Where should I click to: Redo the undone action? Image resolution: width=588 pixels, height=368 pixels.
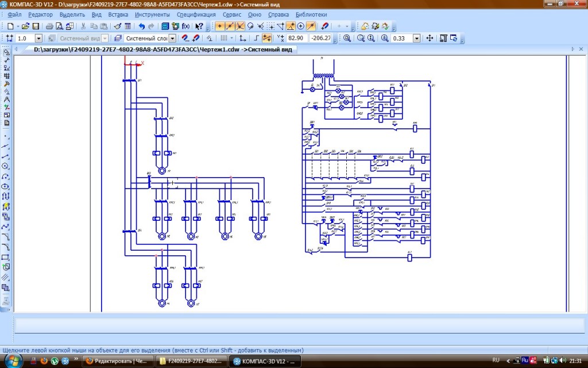point(151,26)
